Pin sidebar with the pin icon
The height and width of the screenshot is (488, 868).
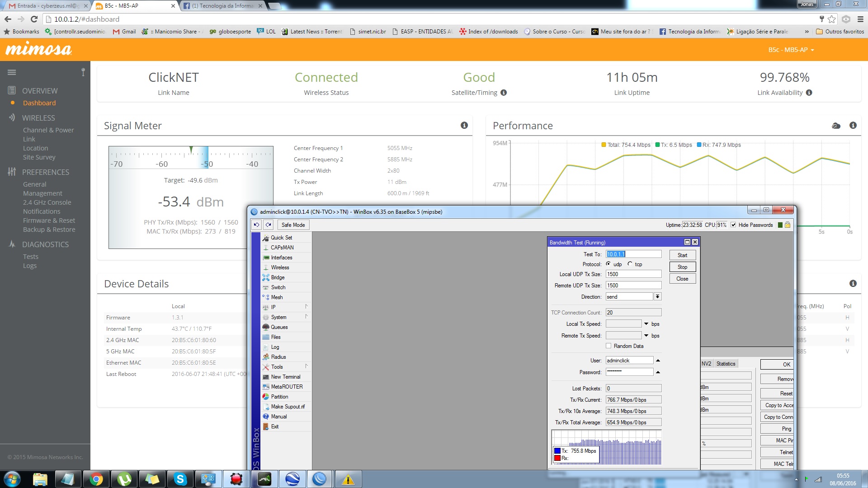[83, 72]
